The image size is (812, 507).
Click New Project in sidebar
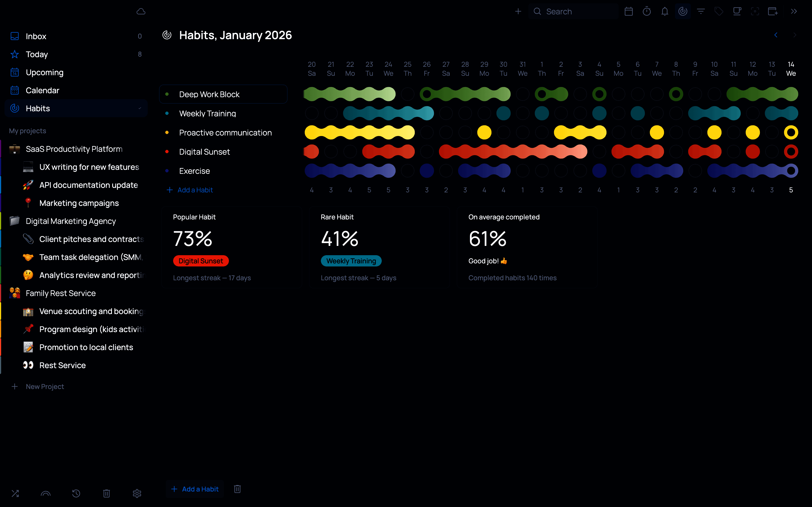[x=45, y=387]
